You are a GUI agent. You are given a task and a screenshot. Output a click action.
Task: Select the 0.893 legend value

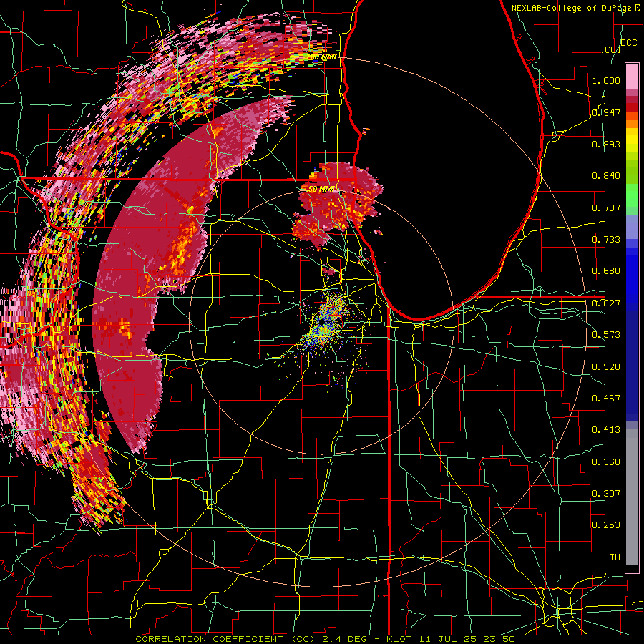[606, 144]
